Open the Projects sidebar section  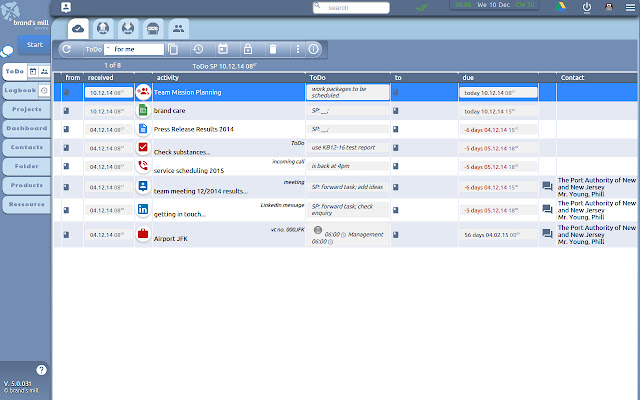[27, 109]
